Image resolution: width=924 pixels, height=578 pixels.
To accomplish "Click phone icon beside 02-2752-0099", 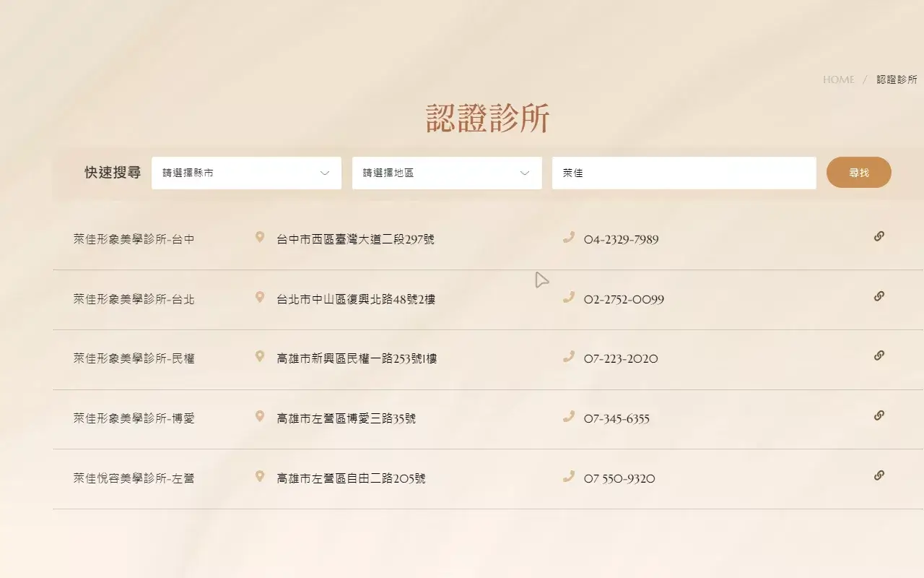I will click(x=569, y=297).
